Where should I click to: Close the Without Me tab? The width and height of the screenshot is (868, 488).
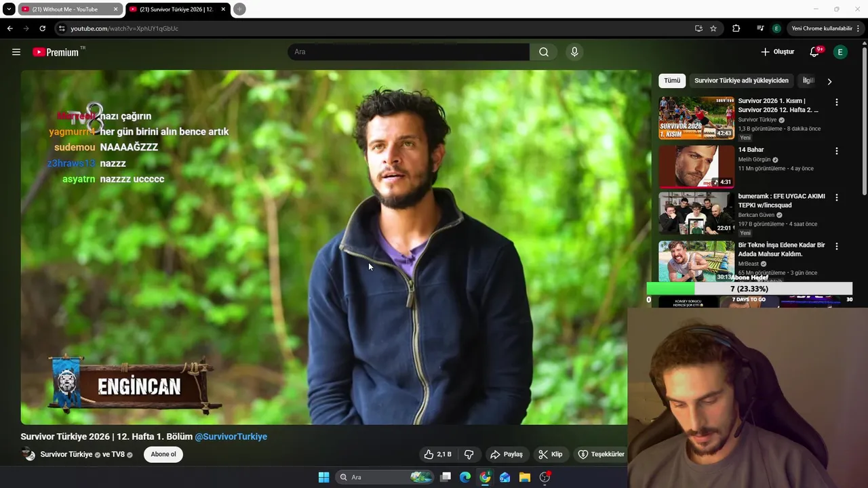click(x=115, y=9)
